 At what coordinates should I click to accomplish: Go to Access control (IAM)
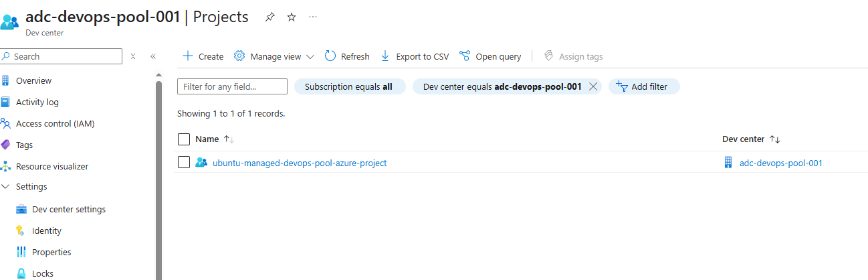coord(55,123)
